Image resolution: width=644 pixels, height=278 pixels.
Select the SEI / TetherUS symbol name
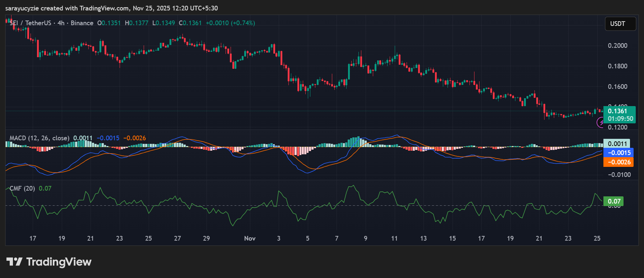(31, 23)
